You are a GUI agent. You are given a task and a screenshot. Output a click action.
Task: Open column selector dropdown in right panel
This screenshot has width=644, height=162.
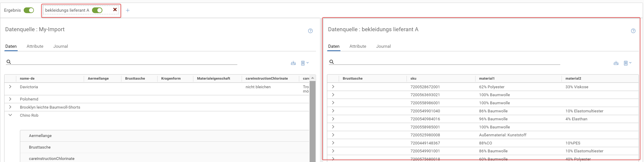(627, 63)
